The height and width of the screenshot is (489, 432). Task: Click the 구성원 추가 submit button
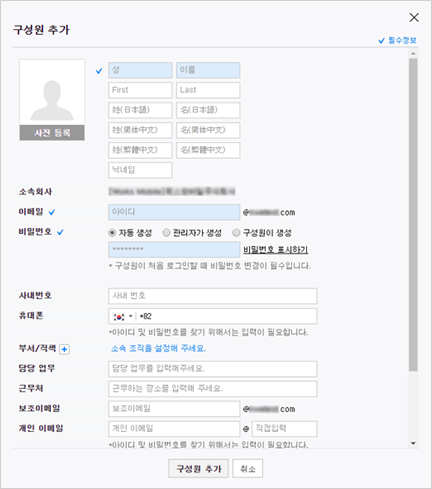(198, 469)
